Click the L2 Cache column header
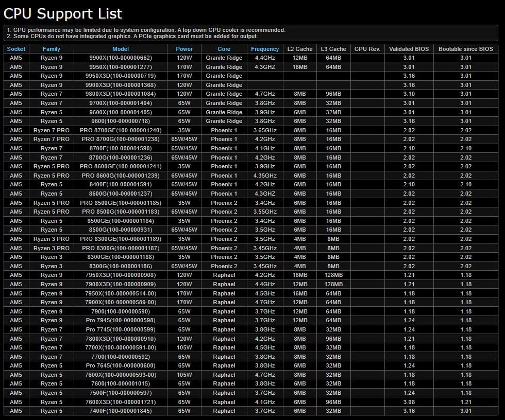 click(300, 49)
